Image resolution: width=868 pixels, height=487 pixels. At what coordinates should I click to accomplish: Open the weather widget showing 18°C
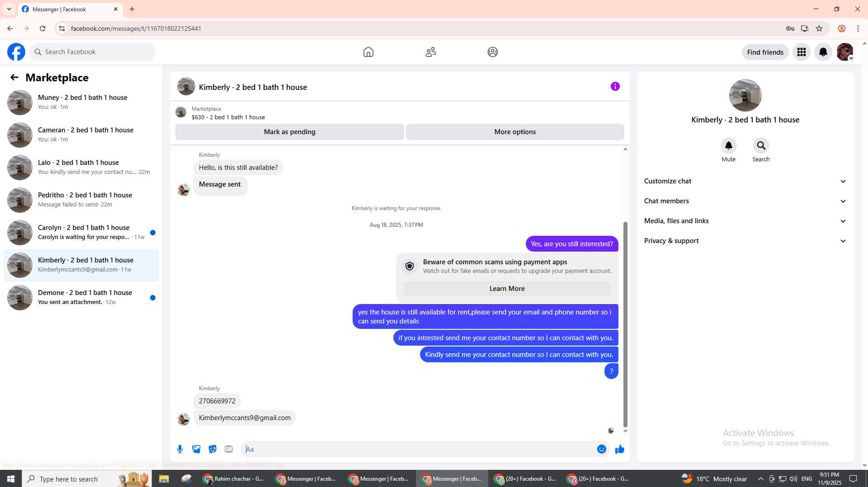click(x=714, y=479)
